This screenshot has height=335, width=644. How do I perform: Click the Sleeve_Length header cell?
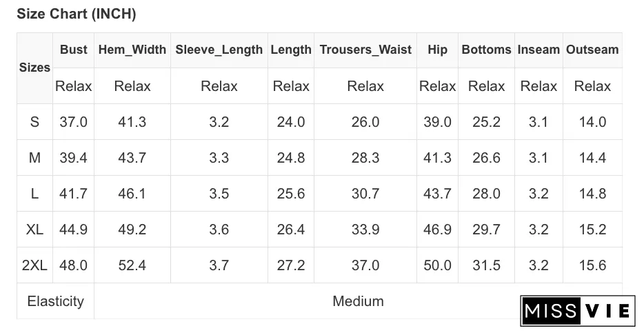(x=219, y=50)
